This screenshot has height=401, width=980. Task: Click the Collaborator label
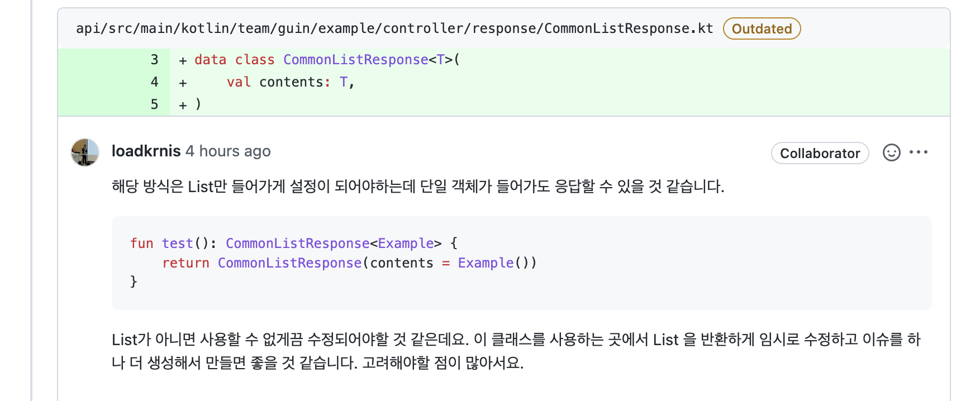coord(820,153)
